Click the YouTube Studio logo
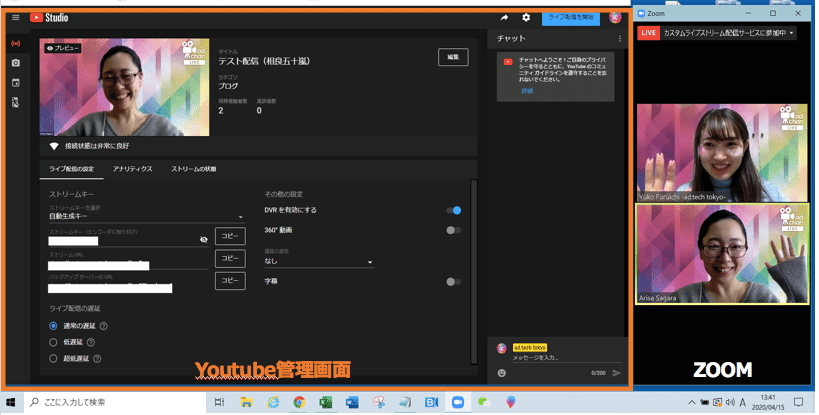 pos(49,18)
